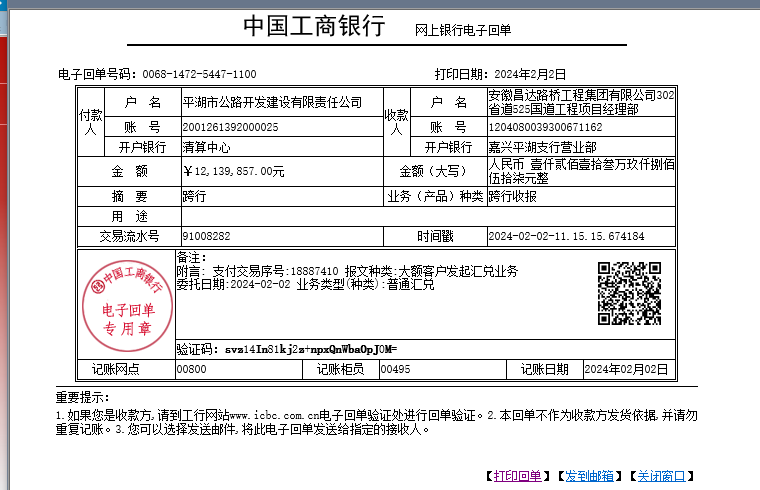Click the QR code image
Image resolution: width=760 pixels, height=490 pixels.
coord(629,293)
